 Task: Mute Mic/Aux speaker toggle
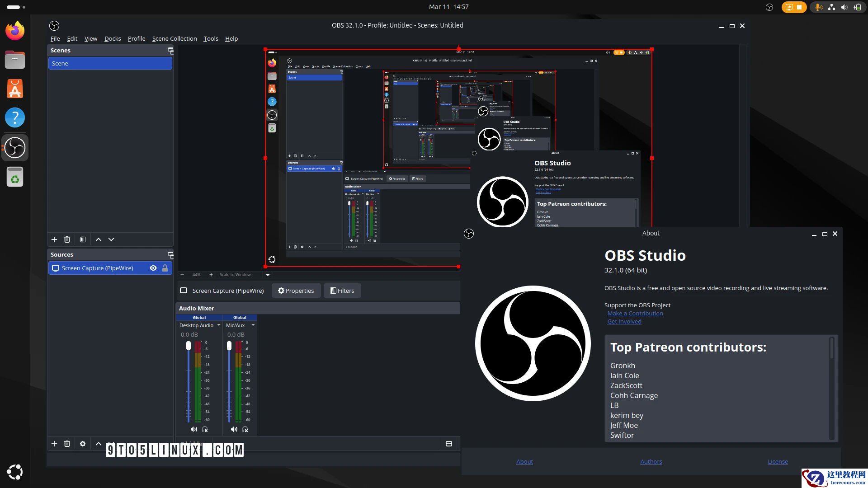click(x=234, y=429)
